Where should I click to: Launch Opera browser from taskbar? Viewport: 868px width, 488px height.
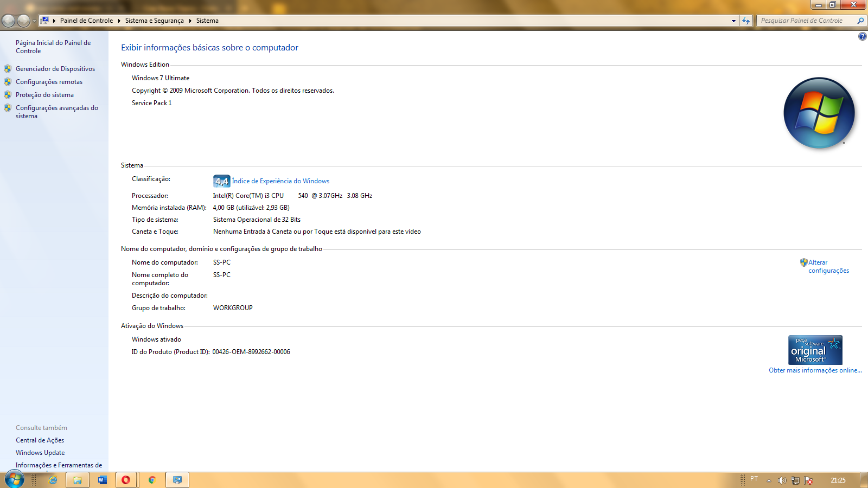pyautogui.click(x=126, y=480)
